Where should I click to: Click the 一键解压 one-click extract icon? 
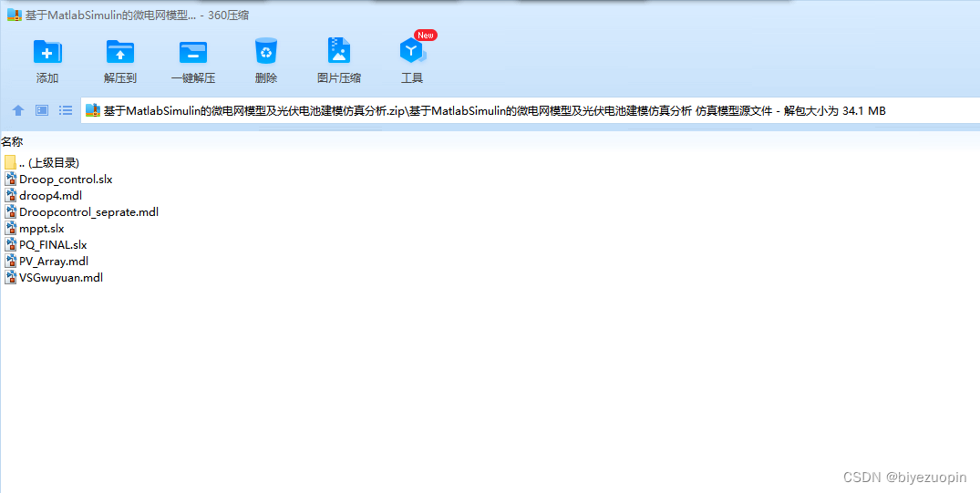[x=193, y=51]
